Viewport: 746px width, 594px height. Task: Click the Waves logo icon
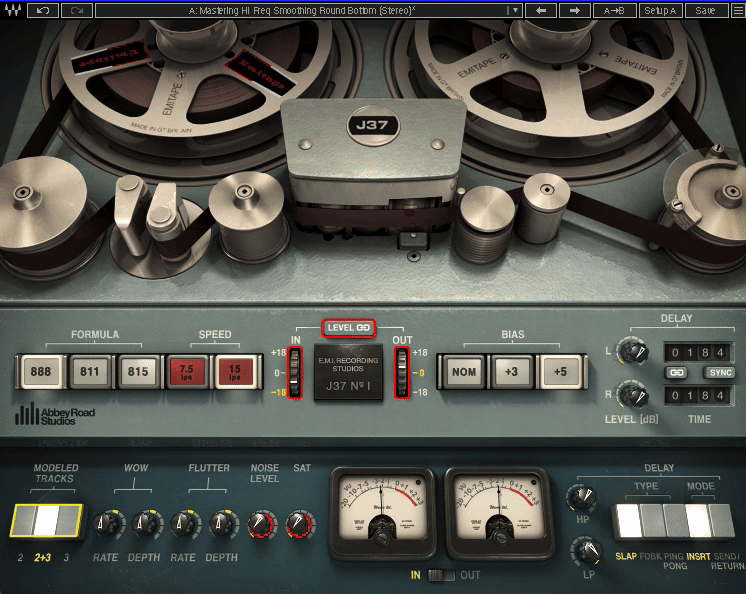[12, 10]
